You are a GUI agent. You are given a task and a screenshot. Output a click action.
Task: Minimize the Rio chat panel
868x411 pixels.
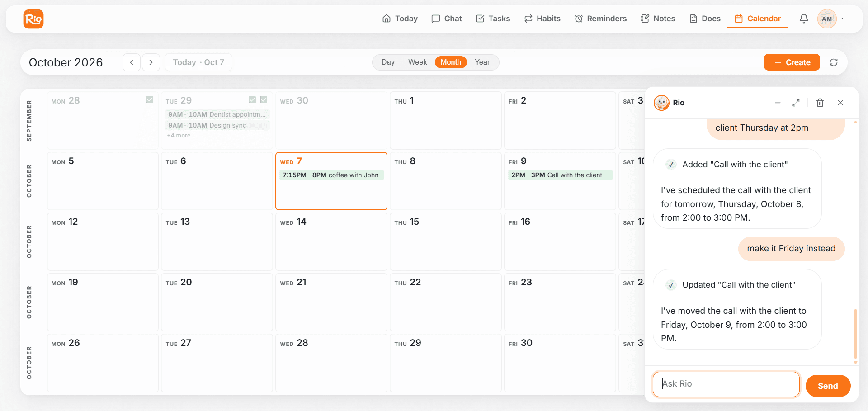point(778,103)
